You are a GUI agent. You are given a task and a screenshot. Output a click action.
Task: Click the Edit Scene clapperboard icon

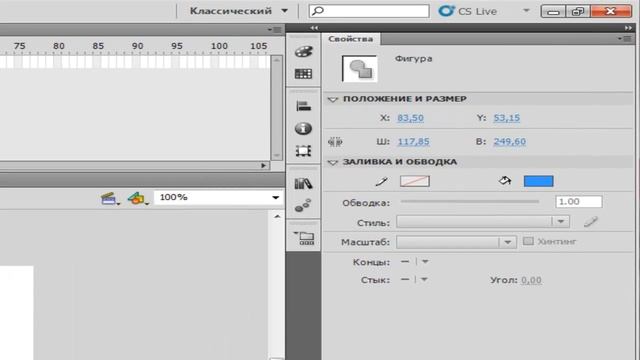[x=109, y=199]
